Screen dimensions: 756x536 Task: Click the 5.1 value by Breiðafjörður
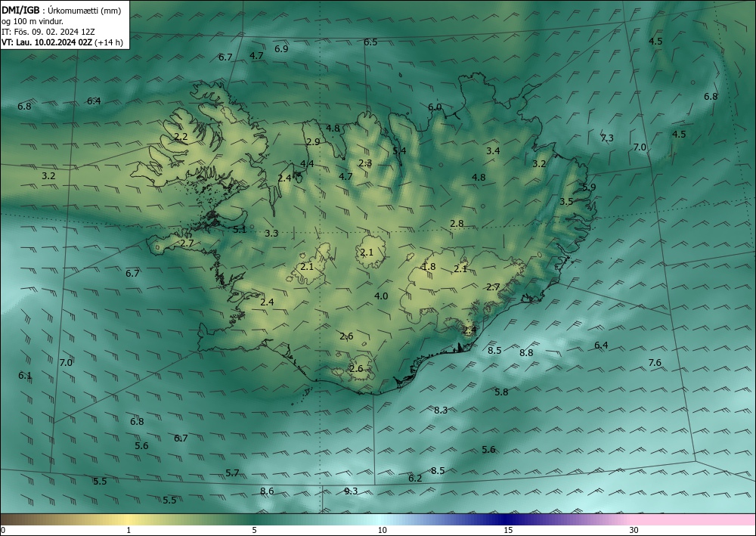(x=240, y=229)
